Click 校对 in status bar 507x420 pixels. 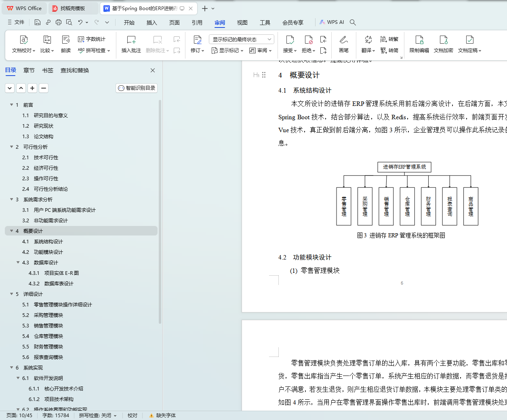click(133, 416)
